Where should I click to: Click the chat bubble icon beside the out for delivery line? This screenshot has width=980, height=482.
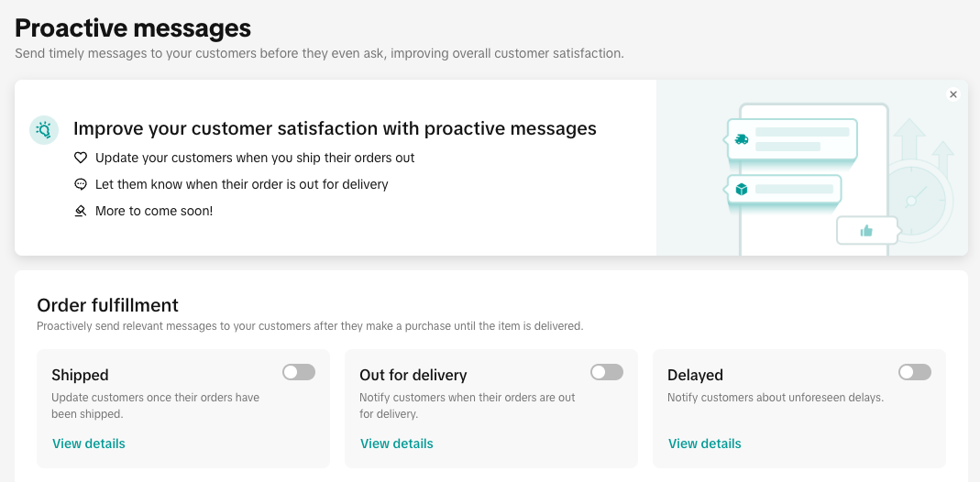click(81, 184)
